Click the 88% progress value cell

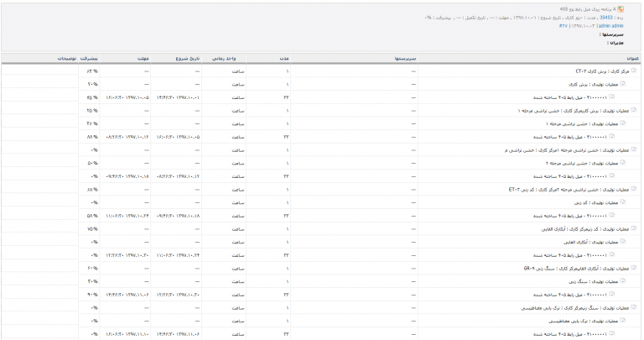[89, 137]
